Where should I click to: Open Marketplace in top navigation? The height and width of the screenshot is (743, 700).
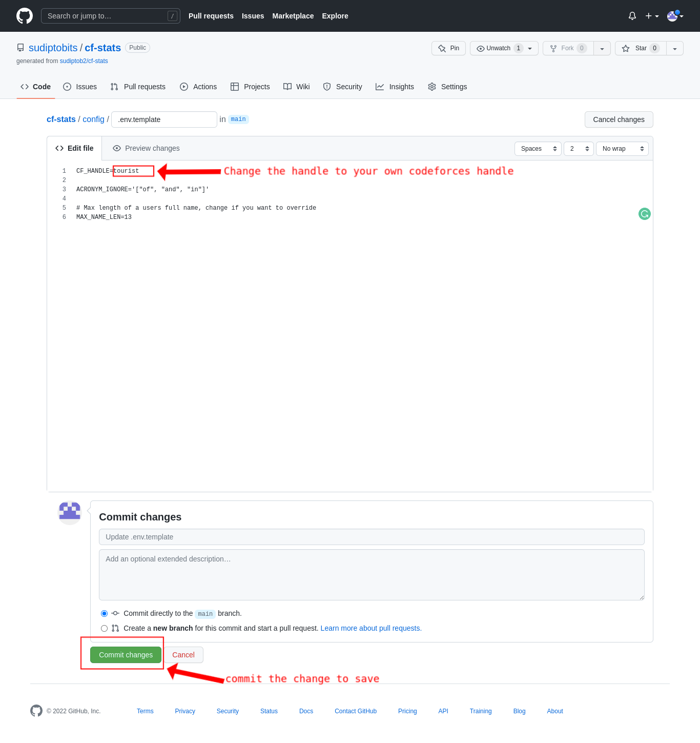coord(293,16)
